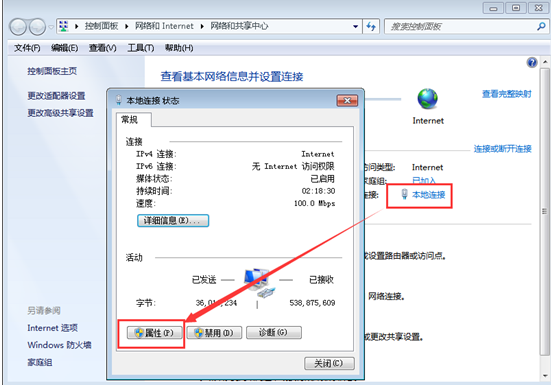Maximize the Control Panel window
This screenshot has width=551, height=385.
point(516,8)
